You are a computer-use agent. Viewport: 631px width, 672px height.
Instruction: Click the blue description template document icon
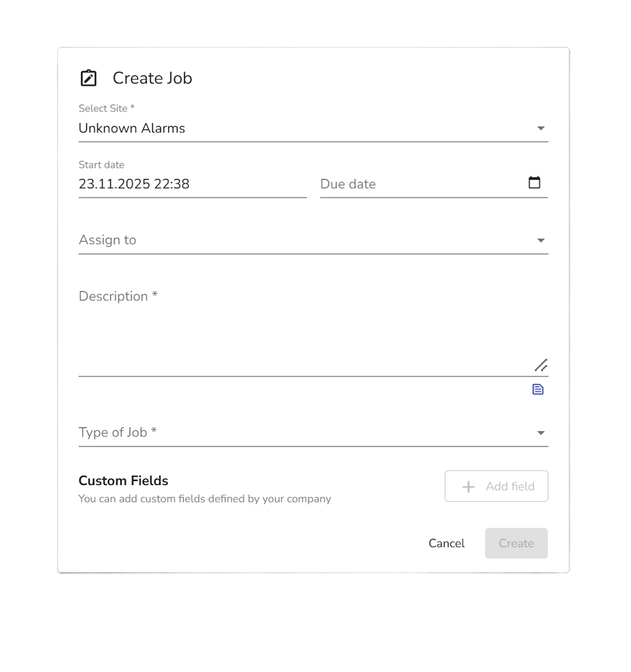point(538,389)
